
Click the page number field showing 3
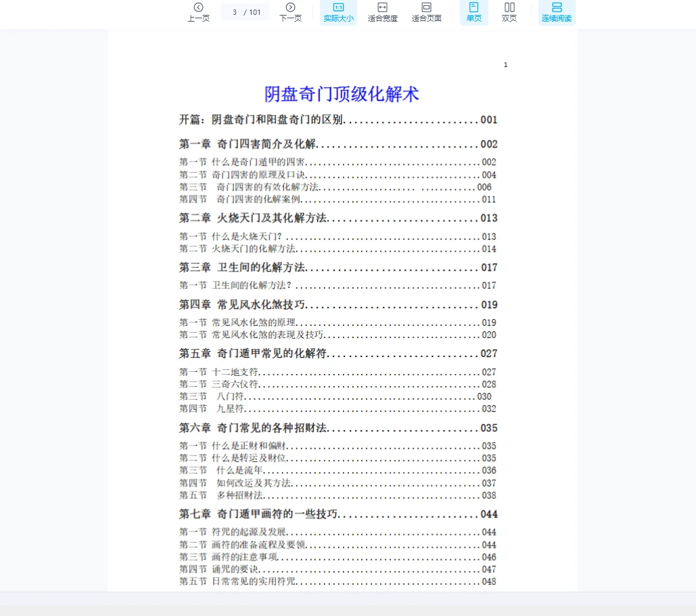pyautogui.click(x=234, y=12)
